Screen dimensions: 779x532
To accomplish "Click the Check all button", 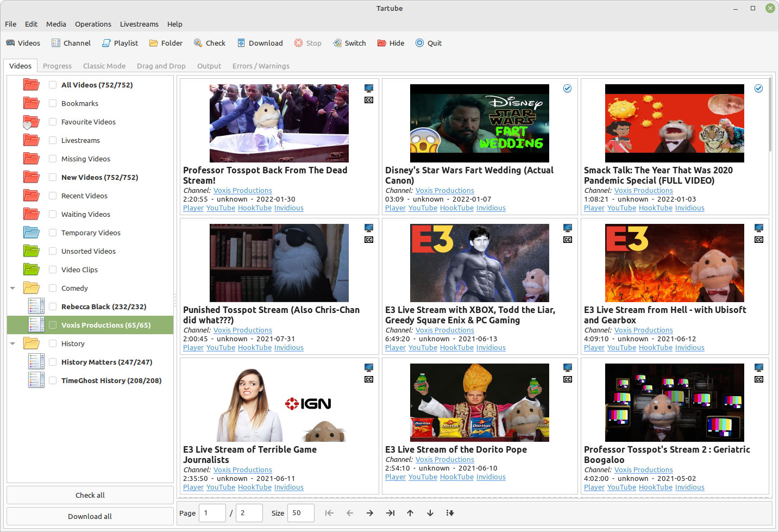I will click(x=90, y=495).
